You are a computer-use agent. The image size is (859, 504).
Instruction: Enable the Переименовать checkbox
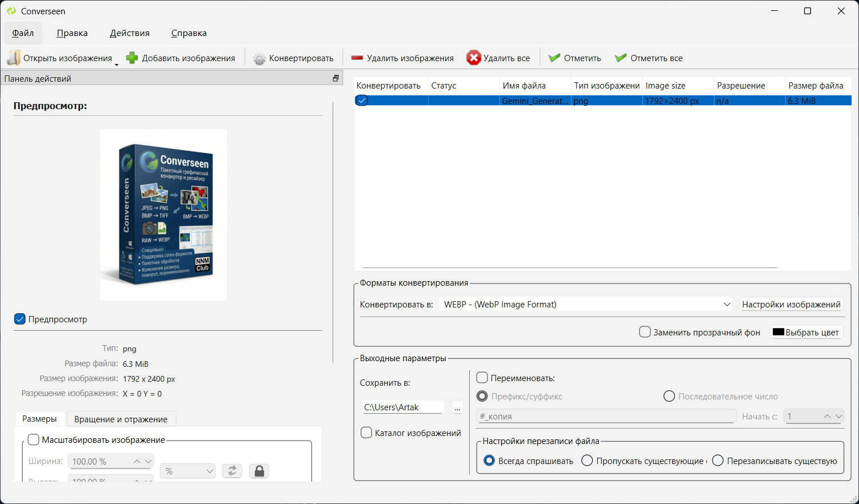[x=482, y=378]
